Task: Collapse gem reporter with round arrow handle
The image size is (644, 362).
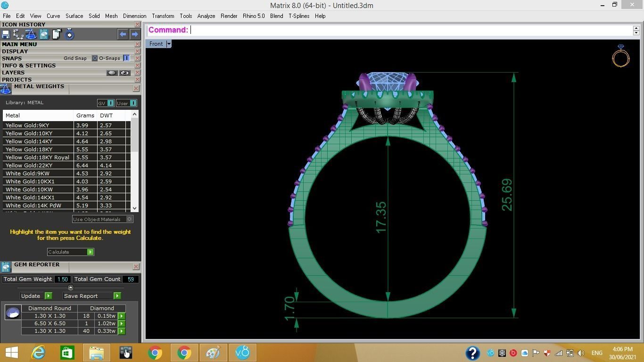Action: point(71,288)
